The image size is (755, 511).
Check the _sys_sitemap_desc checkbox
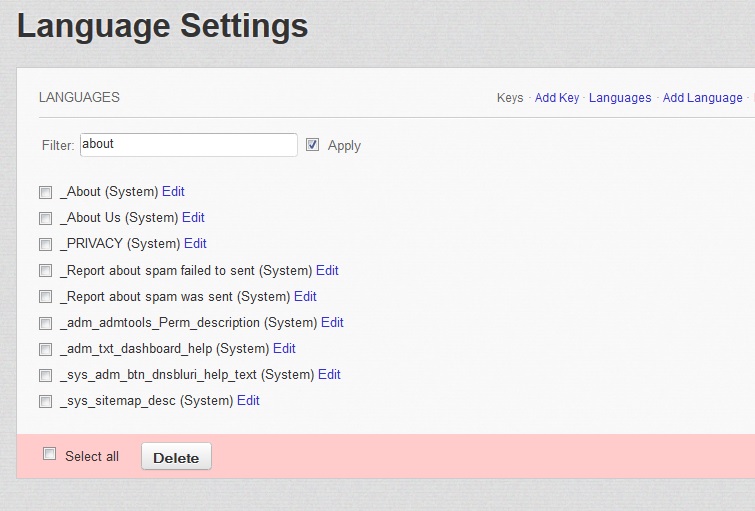[x=45, y=401]
